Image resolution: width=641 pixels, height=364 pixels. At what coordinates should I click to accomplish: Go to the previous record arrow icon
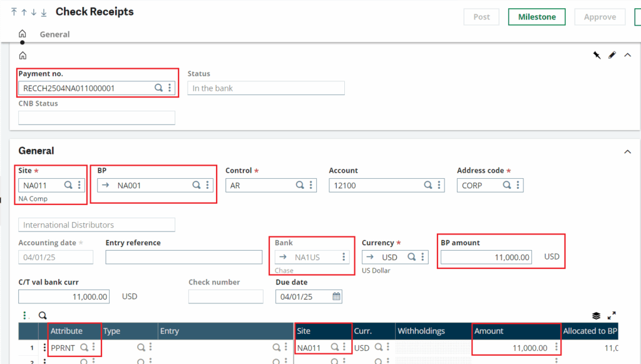24,13
